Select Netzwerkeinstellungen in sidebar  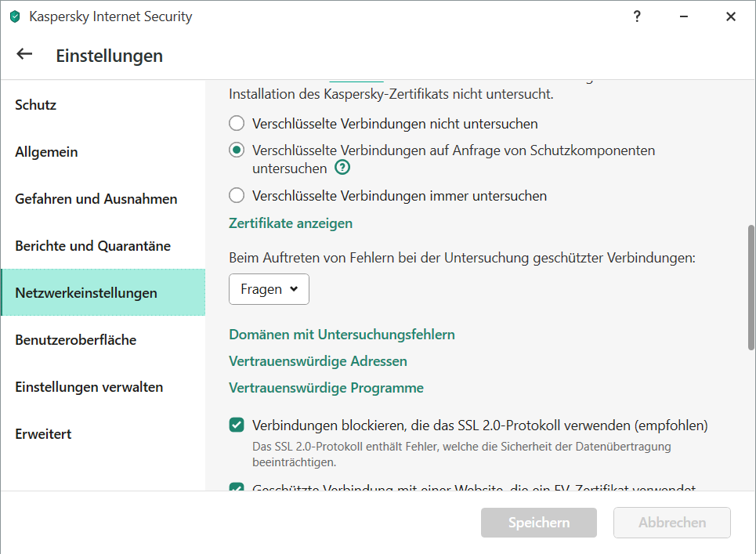coord(103,292)
